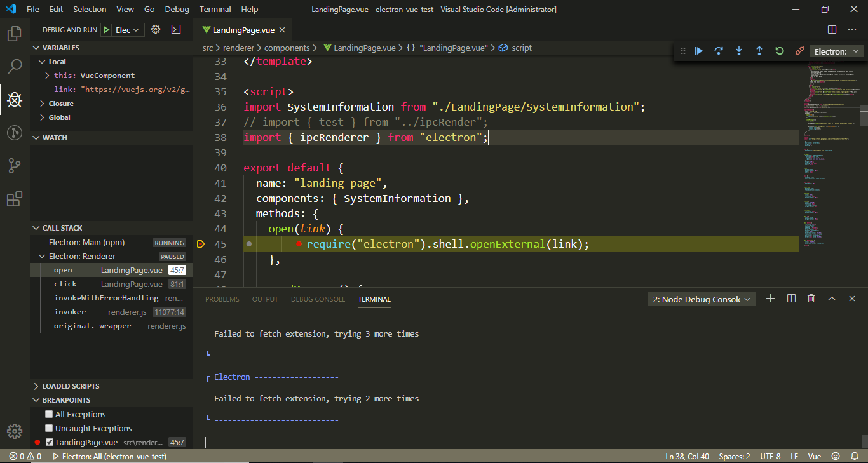868x463 pixels.
Task: Enable the Uncaught Exceptions checkbox
Action: tap(49, 428)
